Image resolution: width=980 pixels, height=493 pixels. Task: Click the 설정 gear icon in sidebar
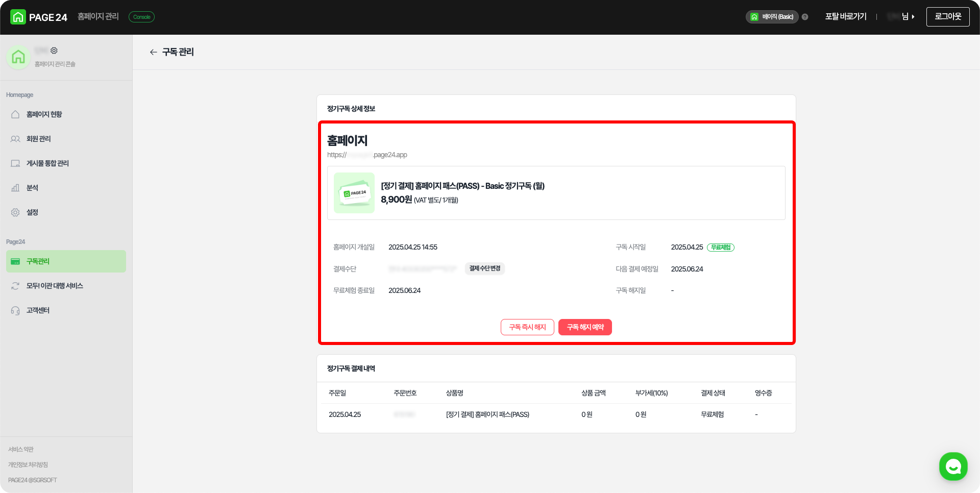pyautogui.click(x=15, y=212)
